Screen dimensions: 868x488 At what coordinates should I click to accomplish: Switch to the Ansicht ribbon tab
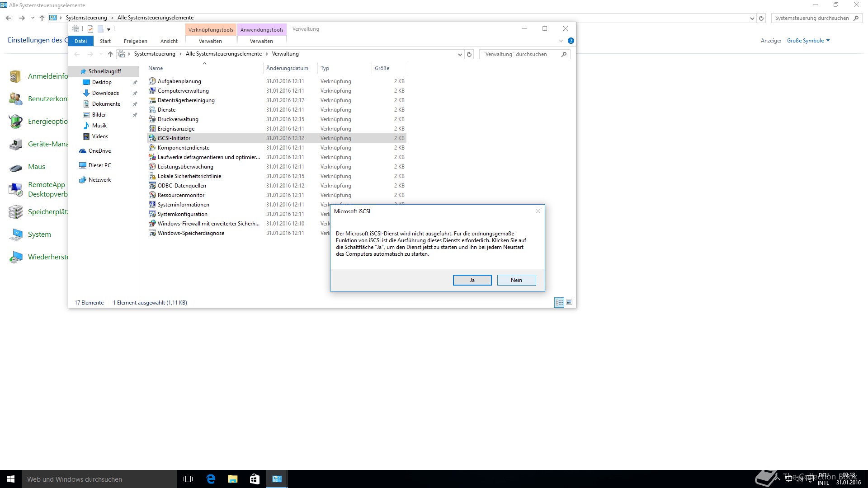[169, 41]
